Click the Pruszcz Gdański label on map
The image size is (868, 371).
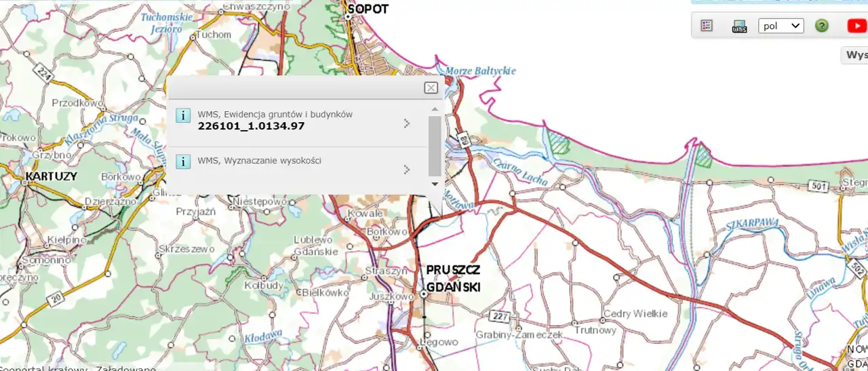click(453, 279)
